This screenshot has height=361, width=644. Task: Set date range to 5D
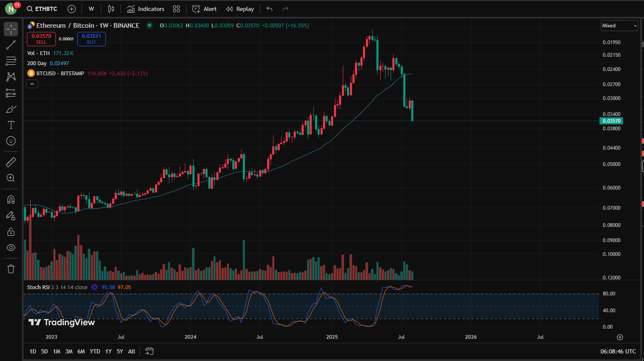(45, 351)
